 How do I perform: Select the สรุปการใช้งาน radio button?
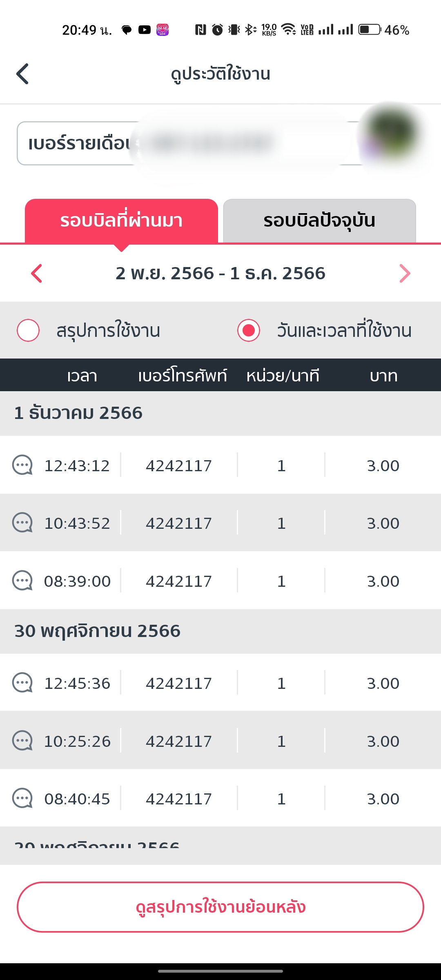click(x=28, y=330)
